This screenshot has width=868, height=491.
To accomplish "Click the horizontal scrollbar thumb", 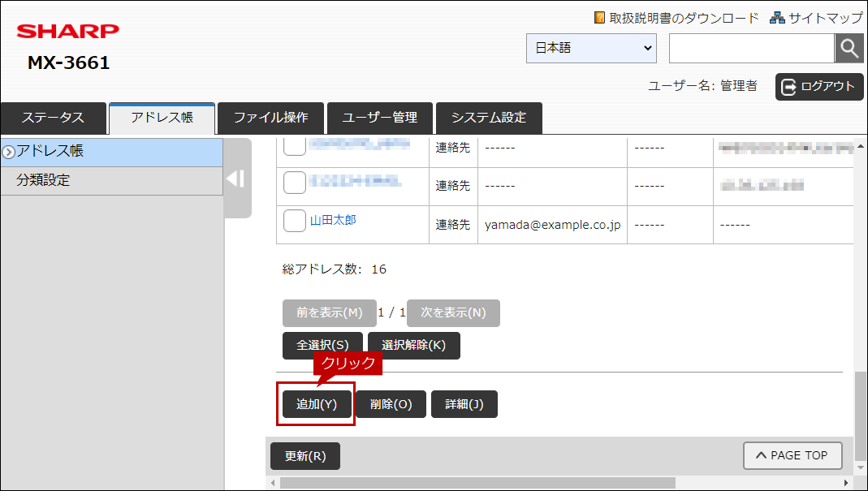I will (x=477, y=483).
